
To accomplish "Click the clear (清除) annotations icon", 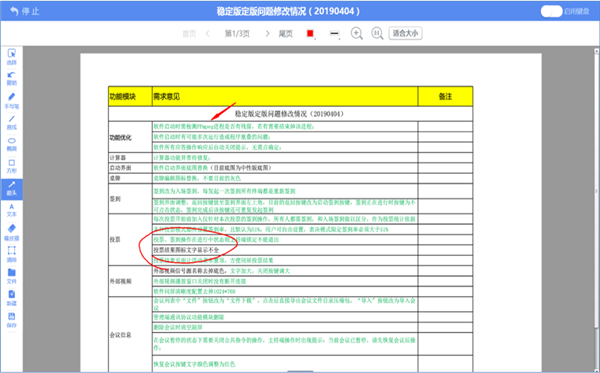I will click(x=11, y=254).
